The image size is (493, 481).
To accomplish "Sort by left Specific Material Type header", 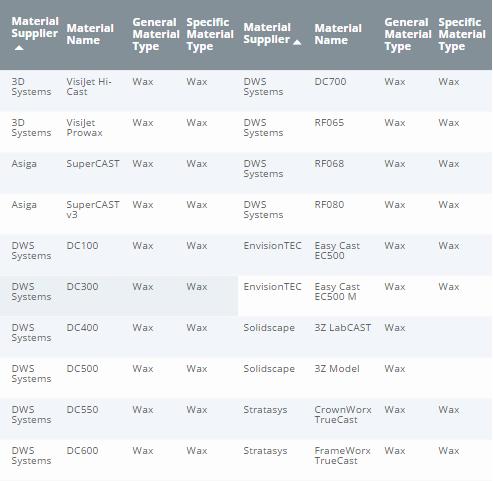I will pos(210,34).
